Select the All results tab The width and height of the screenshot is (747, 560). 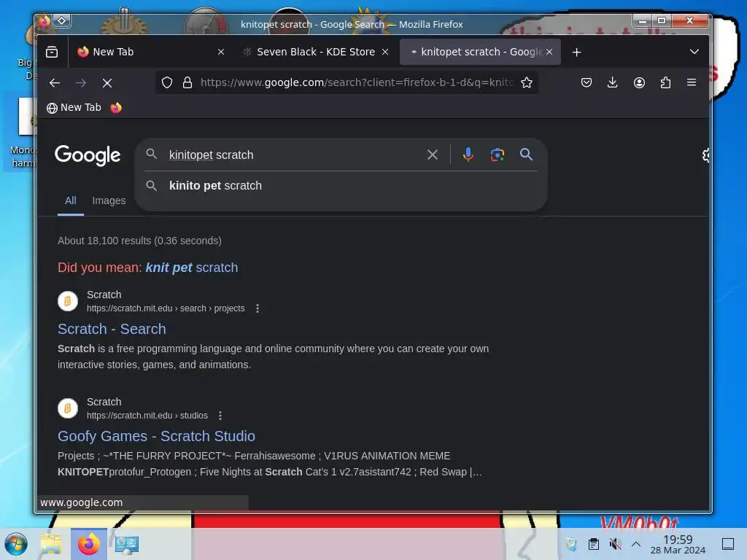point(71,201)
